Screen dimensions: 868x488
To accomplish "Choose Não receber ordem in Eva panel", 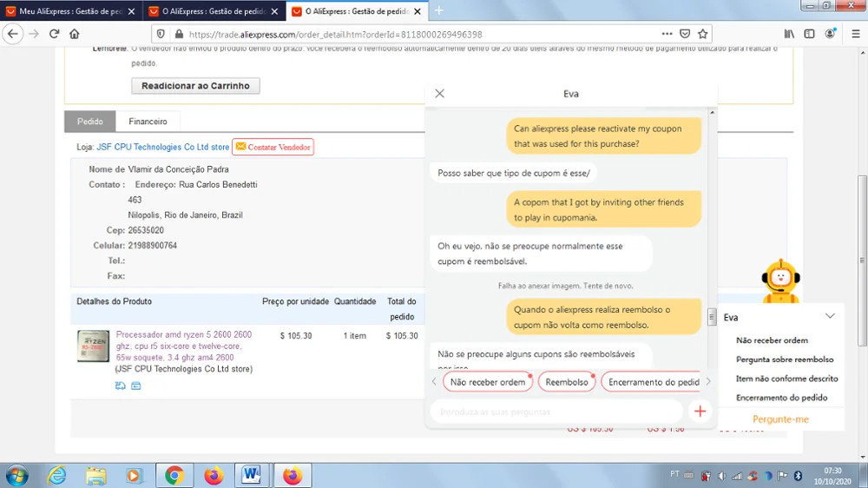I will pyautogui.click(x=772, y=340).
